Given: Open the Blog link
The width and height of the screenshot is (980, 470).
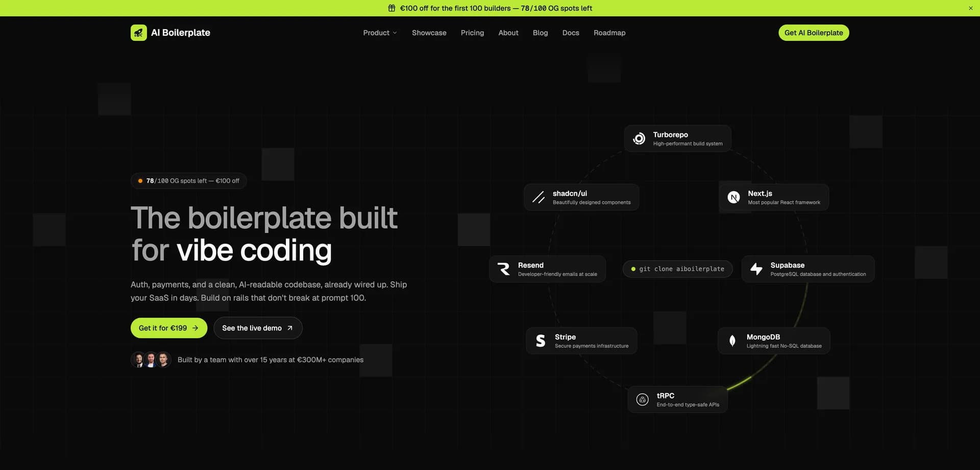Looking at the screenshot, I should click(x=540, y=33).
